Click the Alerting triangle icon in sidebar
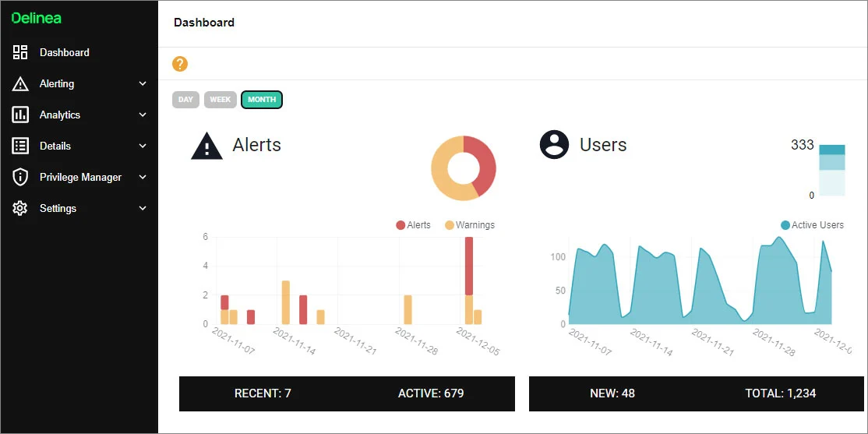The image size is (868, 434). [x=20, y=83]
